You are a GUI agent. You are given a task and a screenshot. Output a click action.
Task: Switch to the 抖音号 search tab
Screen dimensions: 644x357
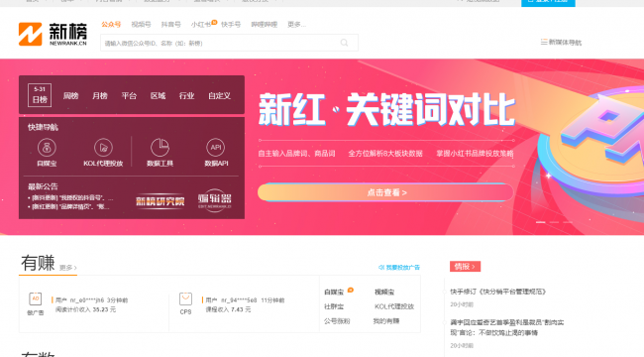pos(170,24)
